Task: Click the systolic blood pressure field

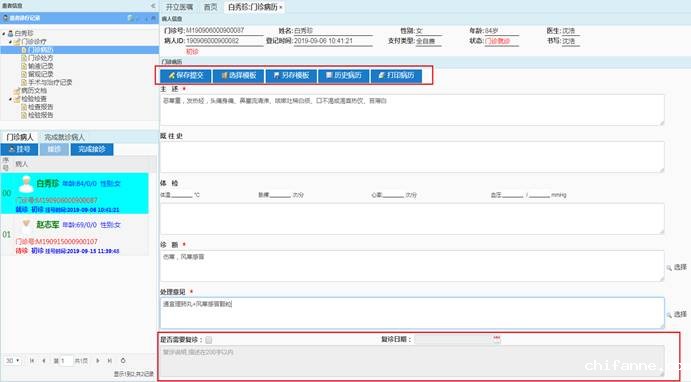Action: click(513, 194)
